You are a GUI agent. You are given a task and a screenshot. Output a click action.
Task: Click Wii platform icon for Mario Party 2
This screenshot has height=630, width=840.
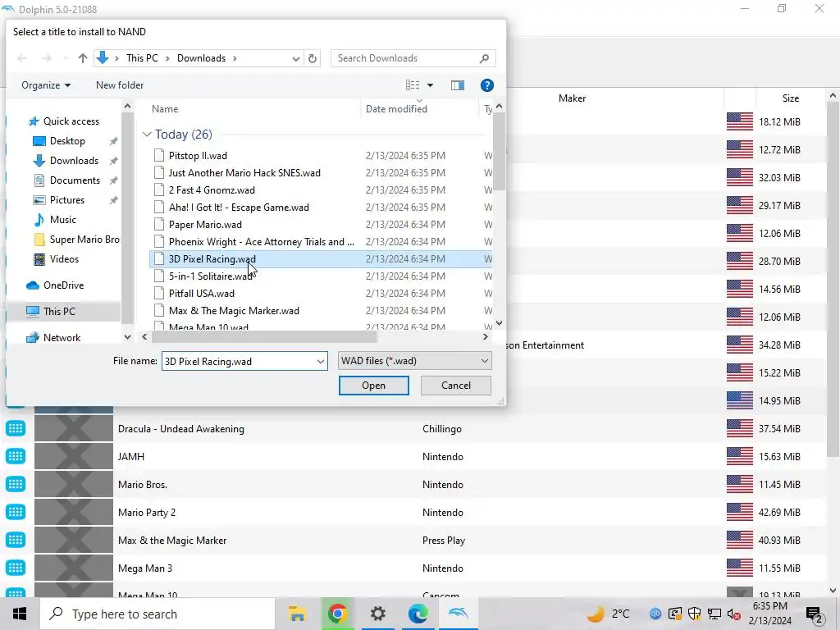coord(16,512)
